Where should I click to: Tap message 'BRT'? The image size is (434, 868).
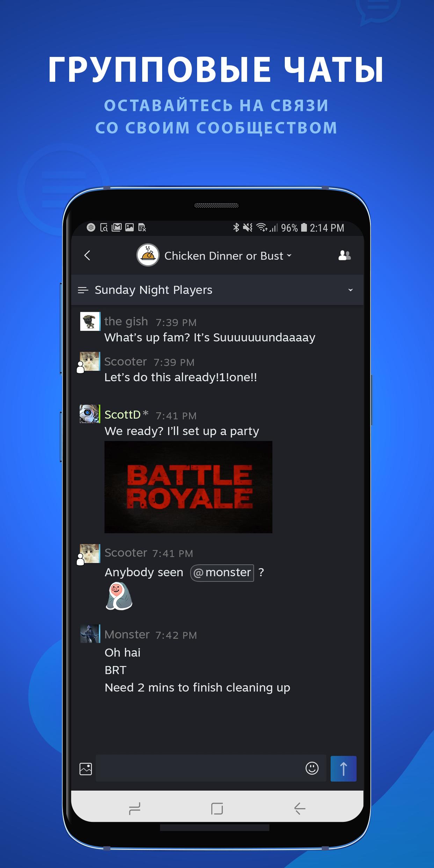click(115, 670)
